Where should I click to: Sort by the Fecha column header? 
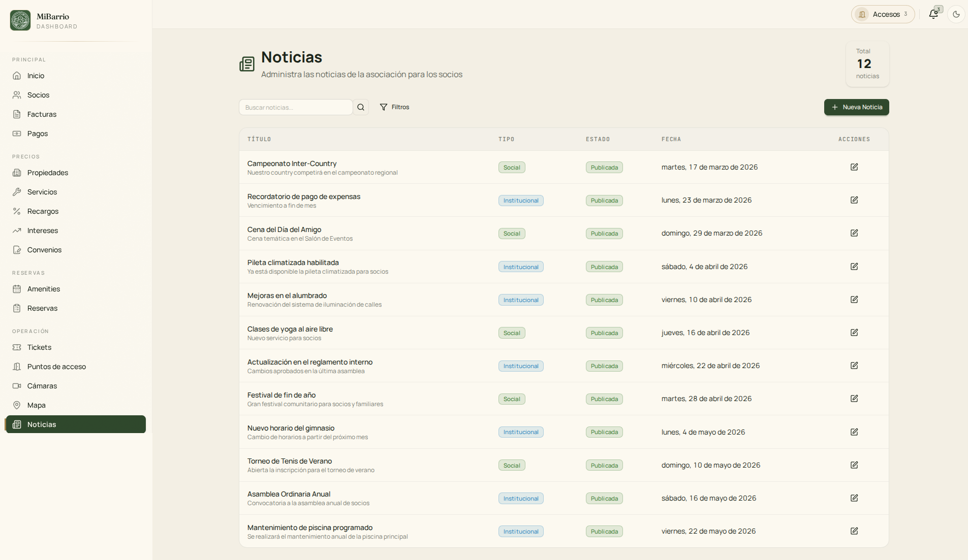click(671, 139)
